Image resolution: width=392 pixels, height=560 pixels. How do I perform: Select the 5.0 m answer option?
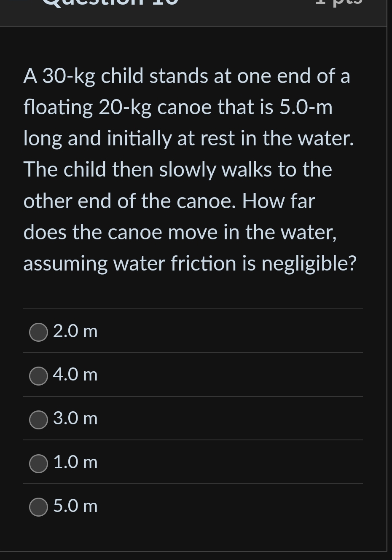(x=38, y=507)
